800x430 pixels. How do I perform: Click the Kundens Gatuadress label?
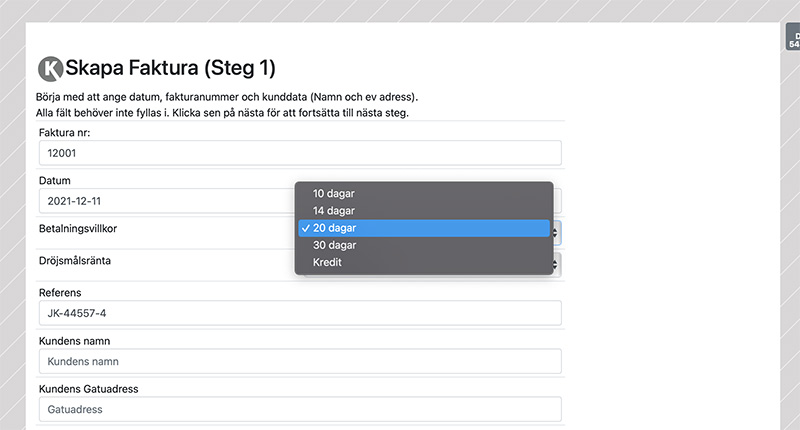pos(89,389)
